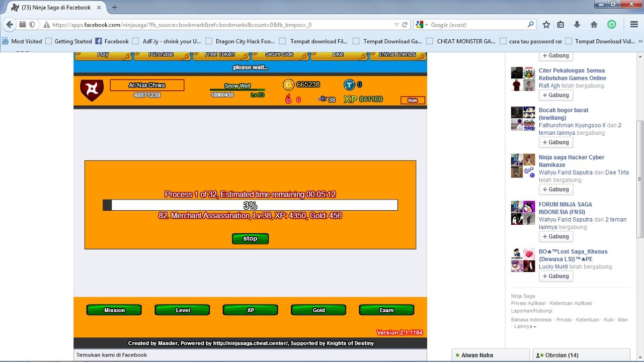This screenshot has width=644, height=362.
Task: Click the Snow Wolf pet level bar
Action: coord(237,90)
